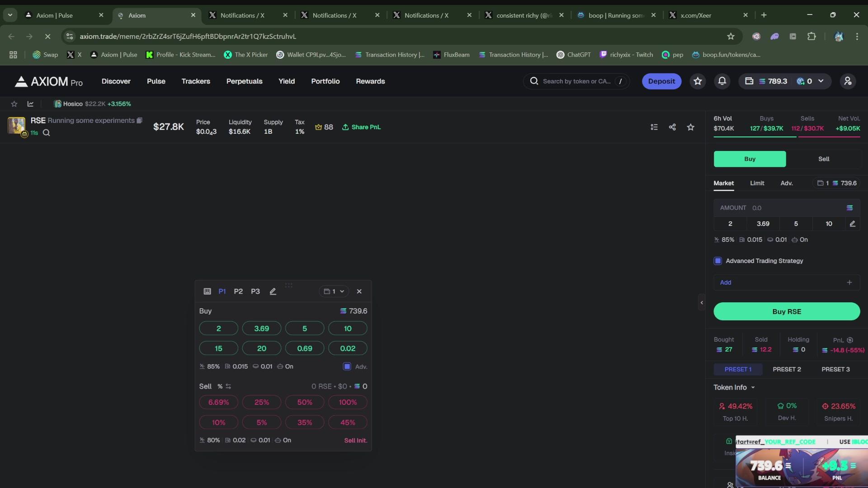Click the AMOUNT input field
868x488 pixels.
click(x=787, y=208)
